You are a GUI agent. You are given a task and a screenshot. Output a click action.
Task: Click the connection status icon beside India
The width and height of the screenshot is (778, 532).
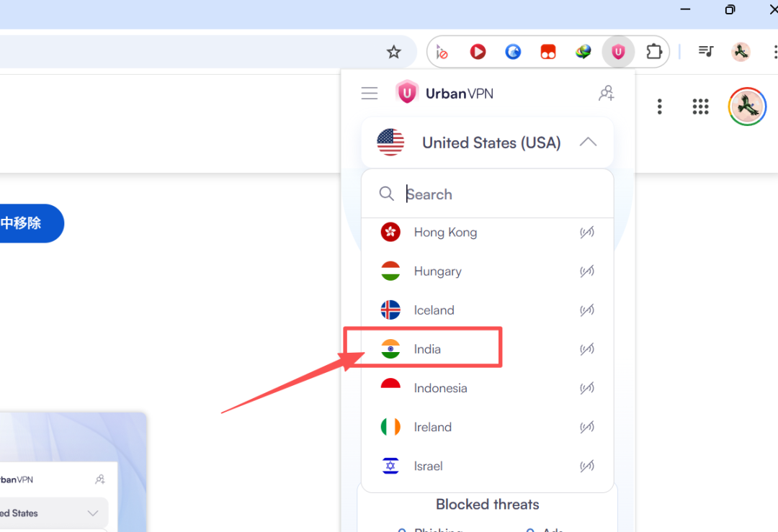point(587,349)
